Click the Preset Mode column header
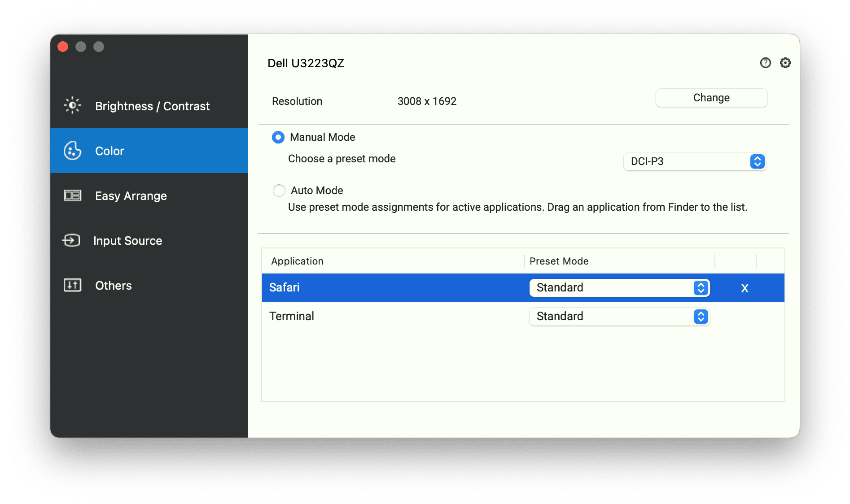The image size is (850, 504). click(x=559, y=261)
